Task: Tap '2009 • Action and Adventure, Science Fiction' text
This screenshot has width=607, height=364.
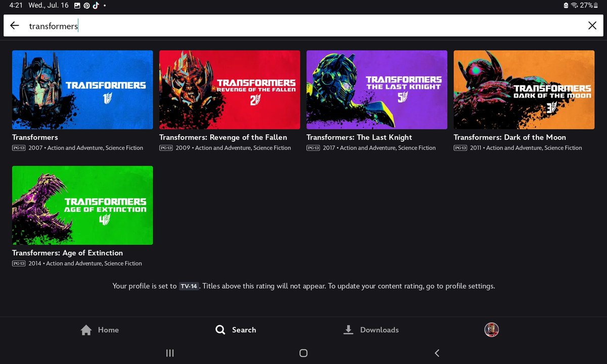Action: click(x=233, y=148)
